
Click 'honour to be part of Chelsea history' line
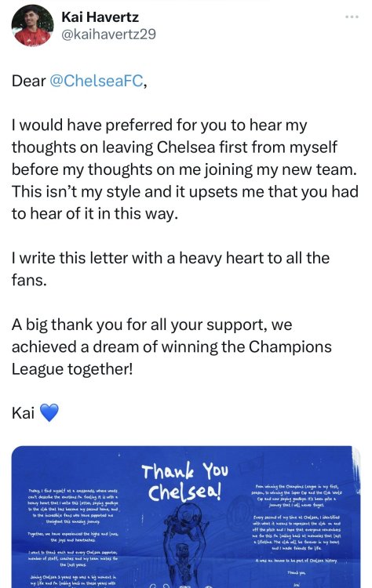[x=296, y=561]
